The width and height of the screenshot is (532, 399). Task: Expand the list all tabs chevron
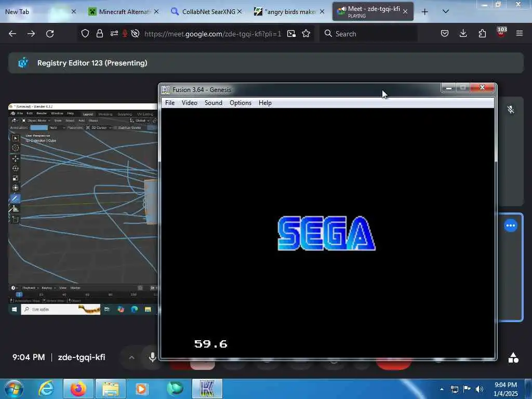(446, 11)
